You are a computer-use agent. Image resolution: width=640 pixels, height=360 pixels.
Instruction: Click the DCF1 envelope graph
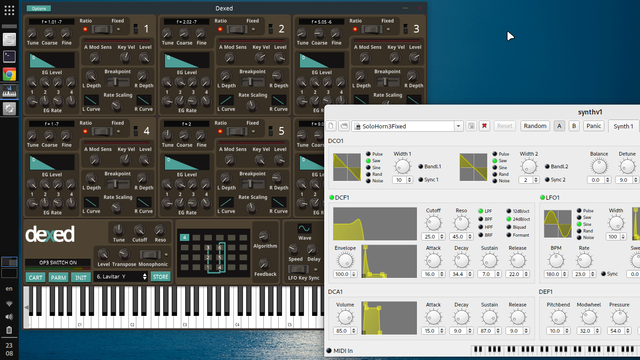[389, 262]
